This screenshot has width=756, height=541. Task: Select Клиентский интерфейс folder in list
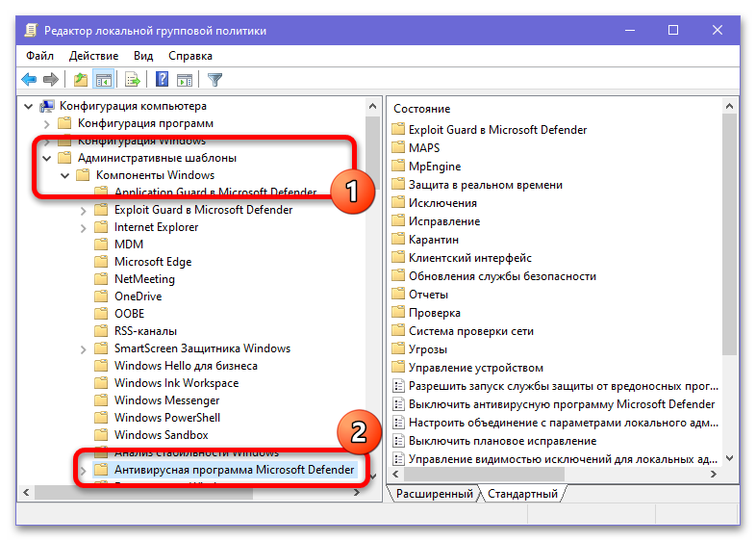coord(470,258)
